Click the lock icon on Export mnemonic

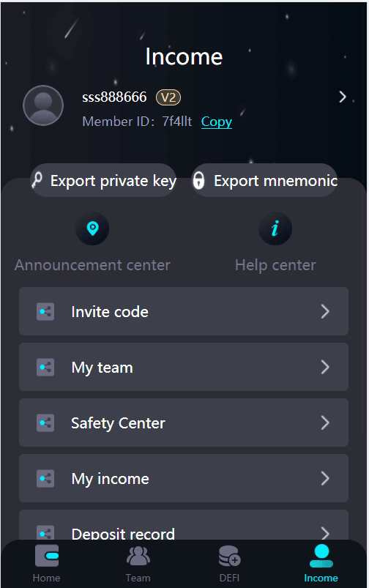[x=198, y=180]
